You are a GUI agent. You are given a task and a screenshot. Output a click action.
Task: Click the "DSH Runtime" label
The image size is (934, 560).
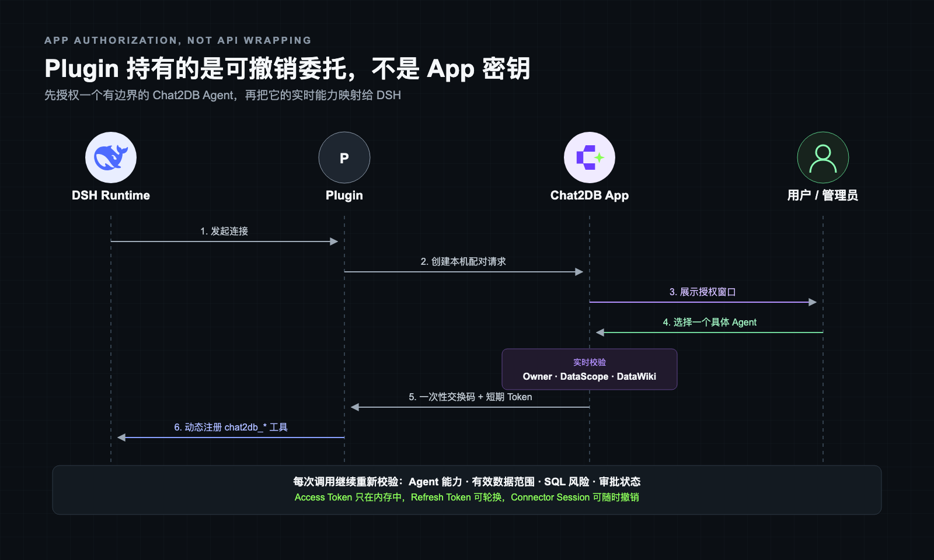coord(111,195)
